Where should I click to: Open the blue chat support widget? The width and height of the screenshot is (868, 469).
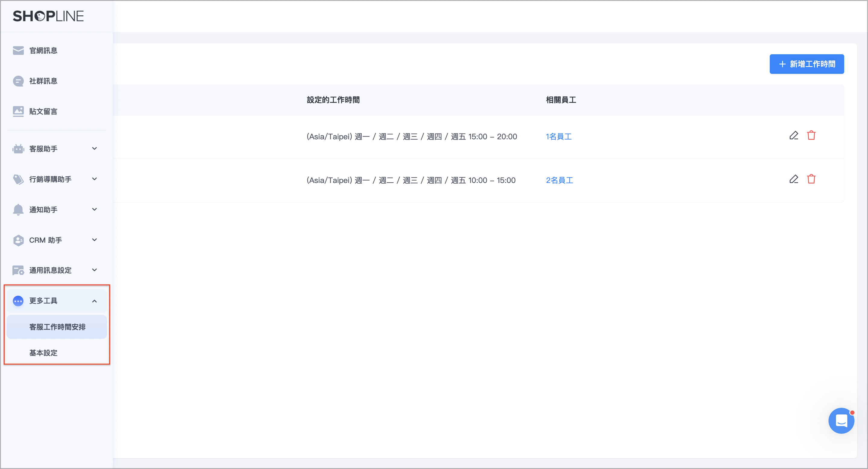[841, 421]
